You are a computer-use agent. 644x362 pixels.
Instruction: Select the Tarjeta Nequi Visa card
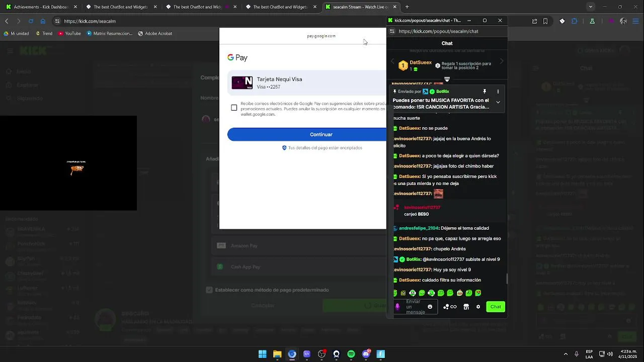(x=308, y=83)
